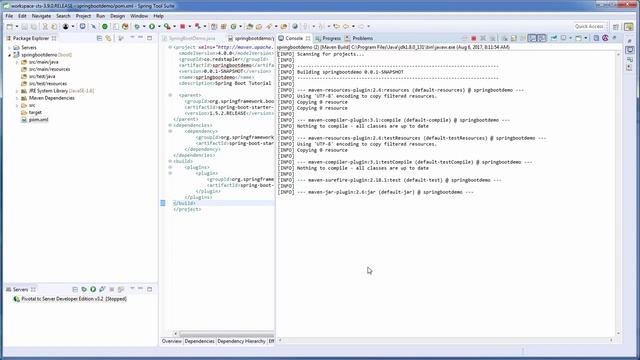The width and height of the screenshot is (640, 360).
Task: Expand the src/main/java folder
Action: point(17,62)
